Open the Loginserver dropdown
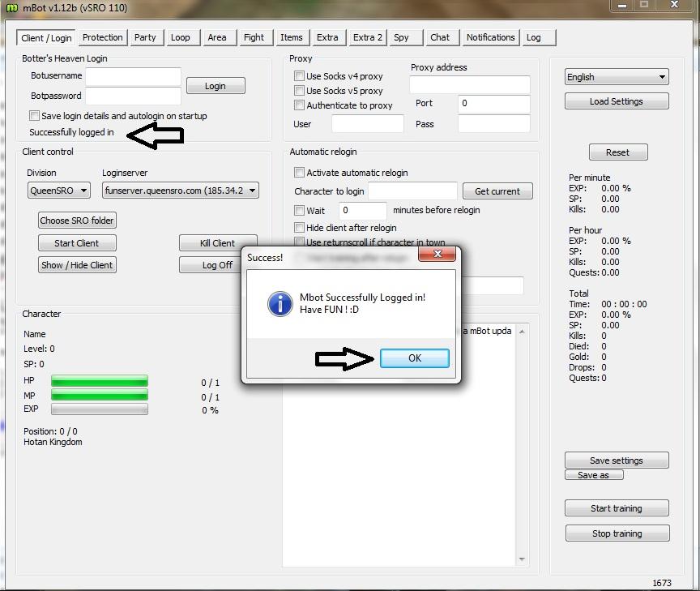The height and width of the screenshot is (591, 700). pyautogui.click(x=180, y=191)
